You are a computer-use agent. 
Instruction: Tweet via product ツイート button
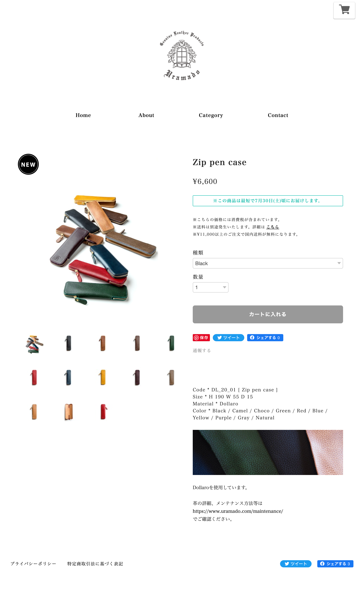coord(228,338)
